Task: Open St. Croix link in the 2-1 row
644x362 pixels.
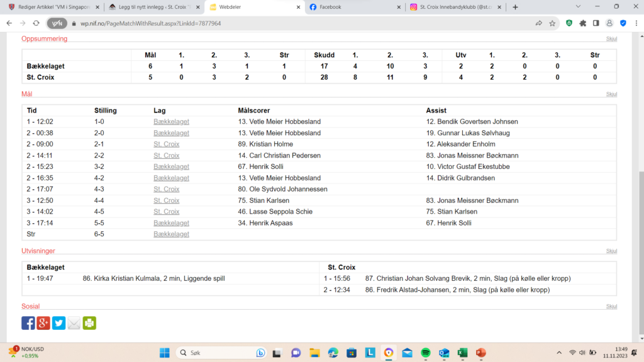Action: coord(166,144)
